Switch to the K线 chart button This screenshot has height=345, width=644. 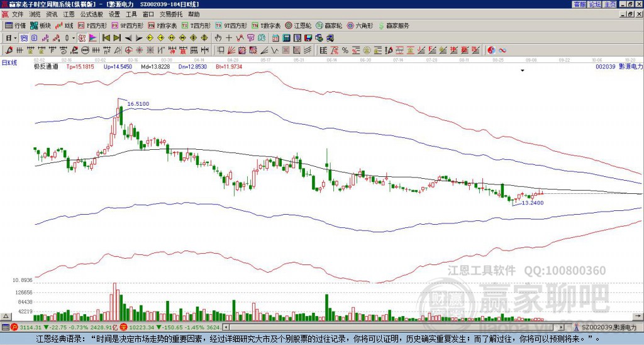(x=65, y=25)
